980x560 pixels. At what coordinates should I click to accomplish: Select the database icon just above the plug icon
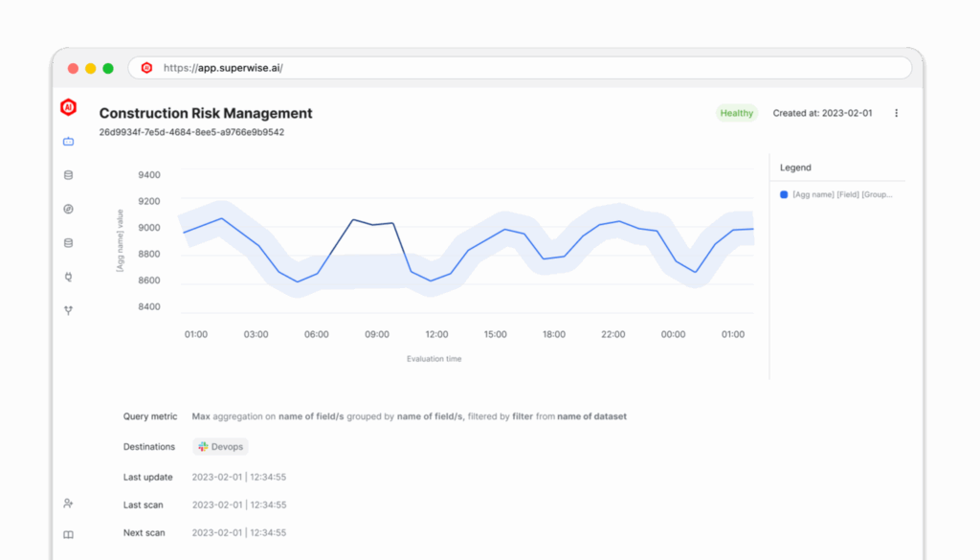(68, 242)
